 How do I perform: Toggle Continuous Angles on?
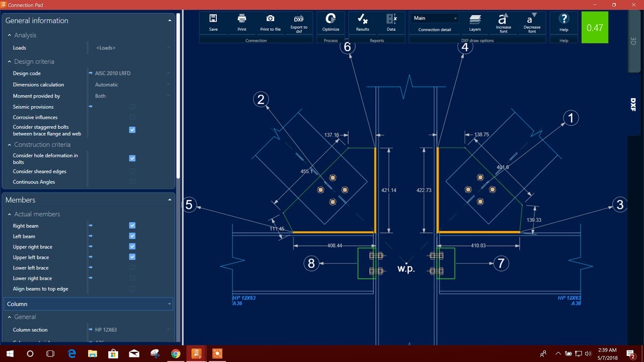point(132,182)
